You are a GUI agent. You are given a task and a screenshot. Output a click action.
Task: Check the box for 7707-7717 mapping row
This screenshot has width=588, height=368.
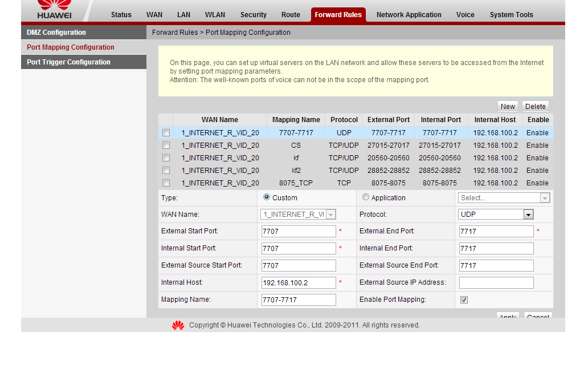(166, 133)
